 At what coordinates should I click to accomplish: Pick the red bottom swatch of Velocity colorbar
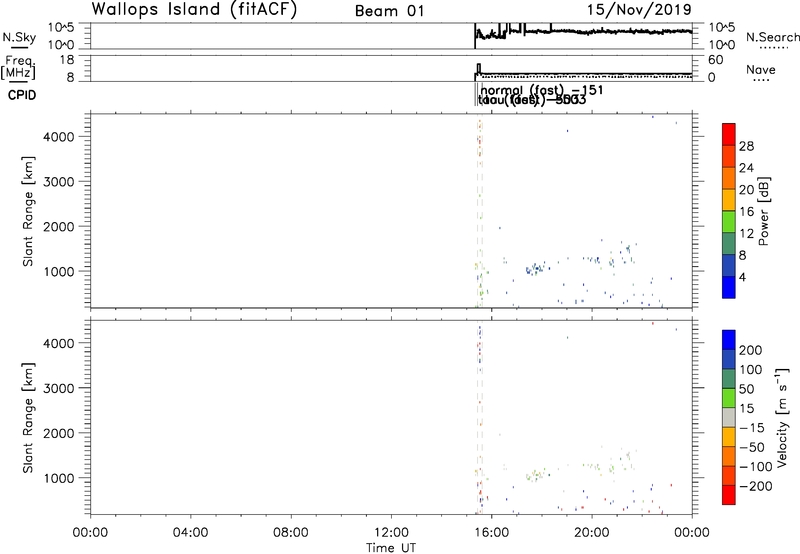coord(729,495)
